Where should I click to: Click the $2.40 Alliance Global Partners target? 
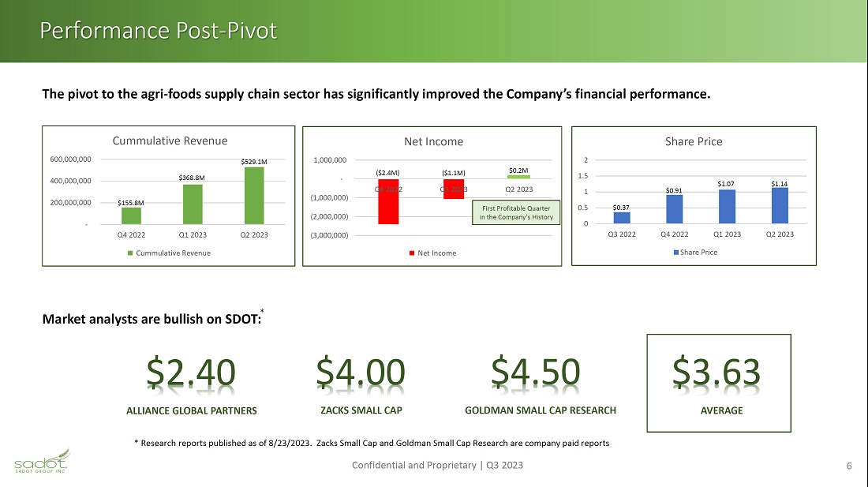(x=191, y=373)
